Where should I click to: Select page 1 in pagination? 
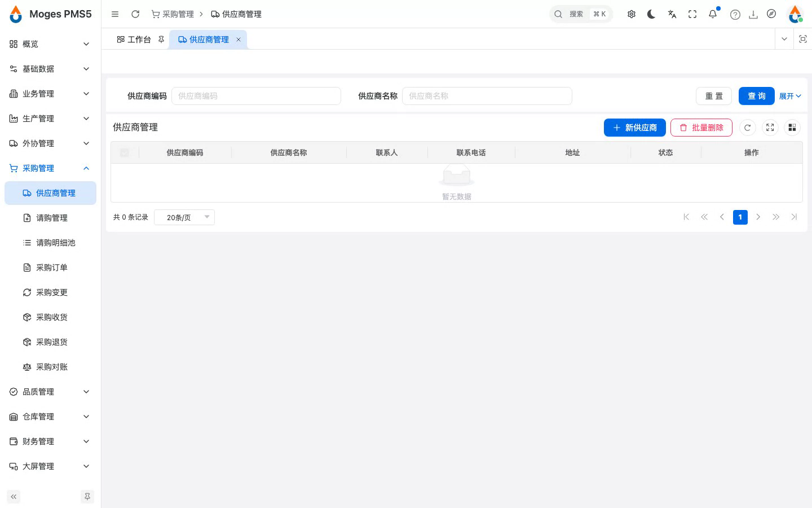click(x=740, y=217)
